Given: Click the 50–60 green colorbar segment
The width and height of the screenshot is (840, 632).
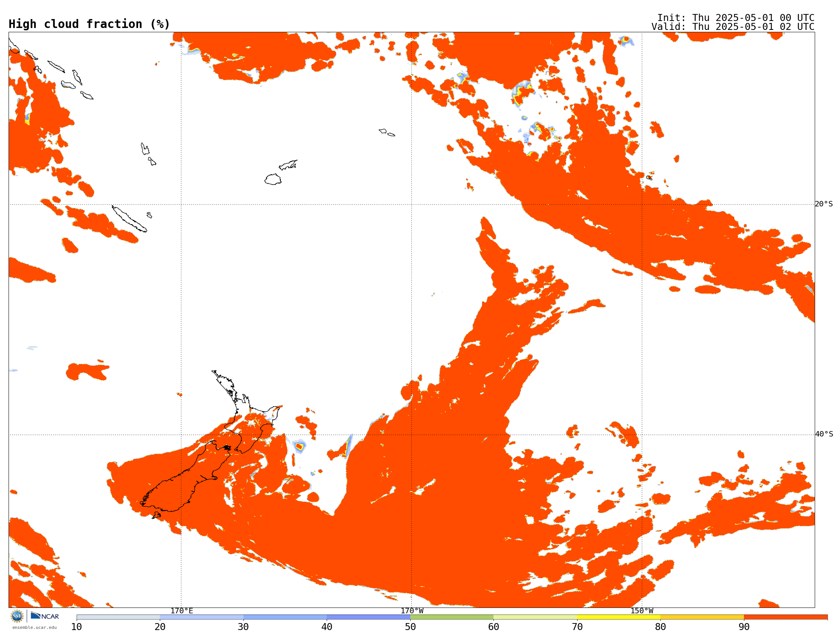Looking at the screenshot, I should (x=452, y=617).
